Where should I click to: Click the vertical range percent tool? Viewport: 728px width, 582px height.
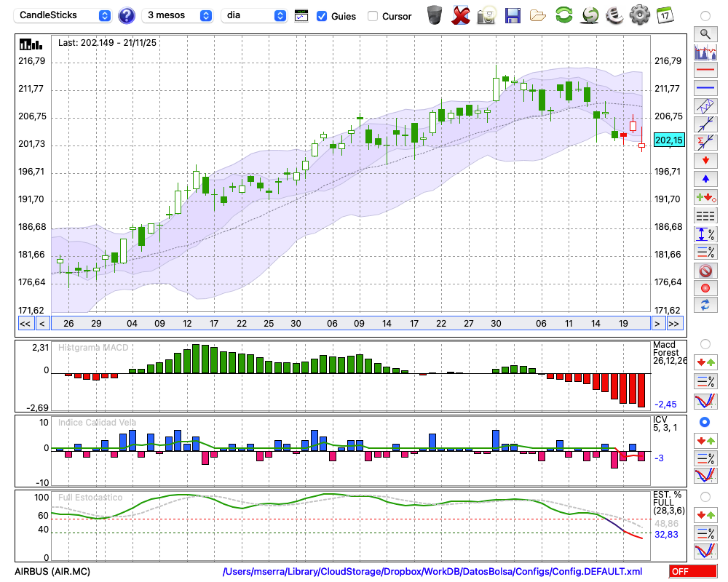point(705,234)
